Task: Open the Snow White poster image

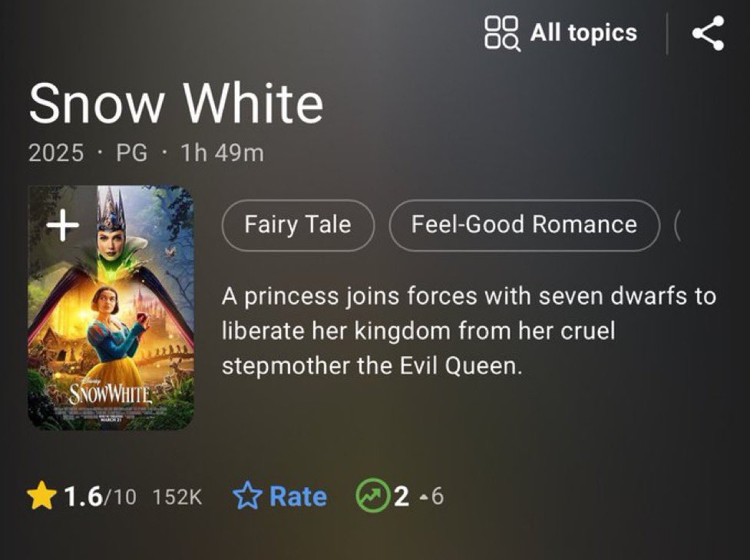Action: (x=111, y=308)
